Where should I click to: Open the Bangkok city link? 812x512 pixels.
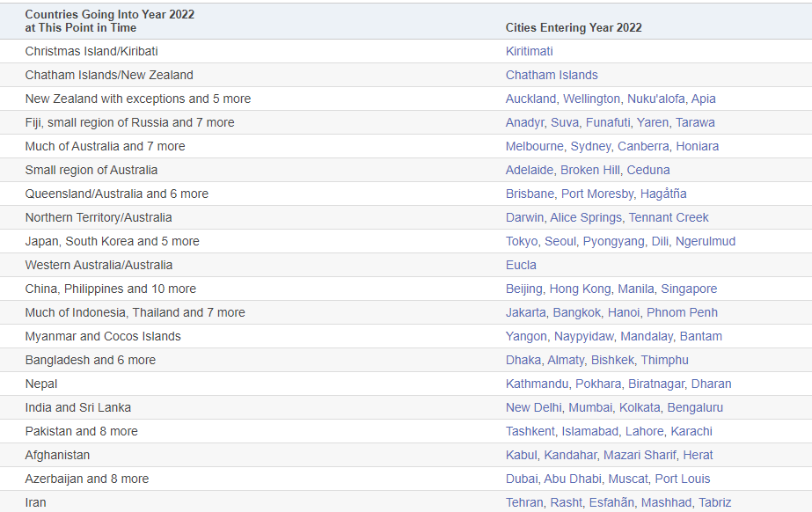[578, 312]
